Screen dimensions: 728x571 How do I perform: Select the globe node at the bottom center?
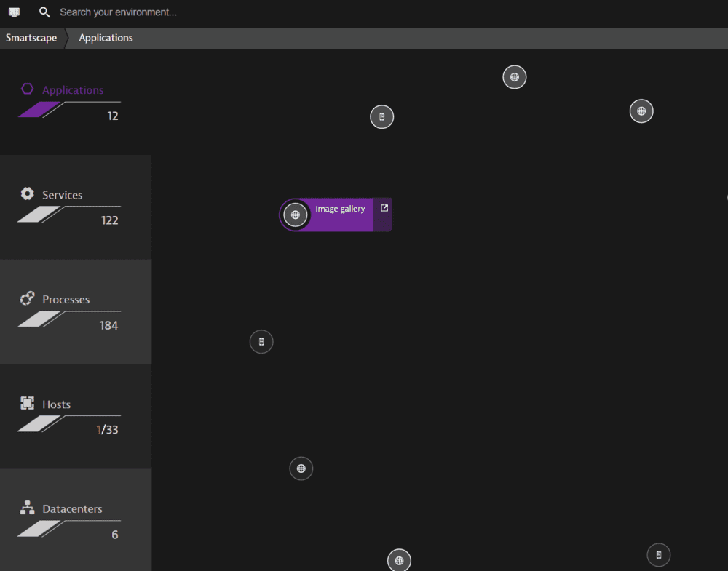(399, 560)
